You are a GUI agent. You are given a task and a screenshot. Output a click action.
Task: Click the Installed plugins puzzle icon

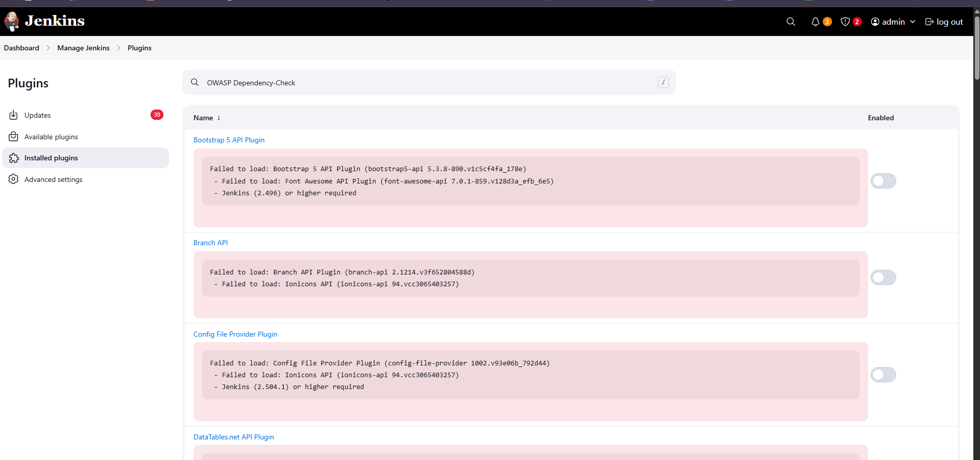(14, 158)
